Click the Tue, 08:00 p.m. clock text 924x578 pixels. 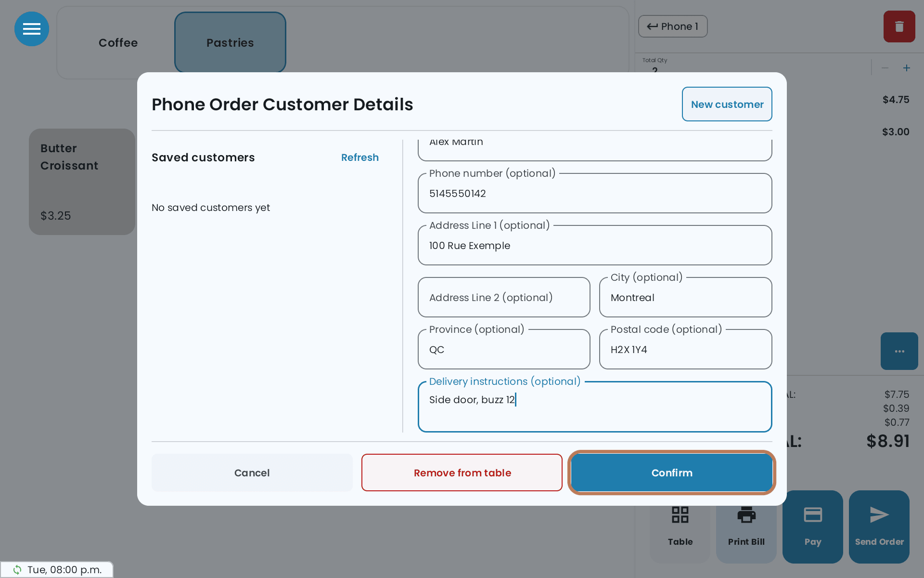pos(64,570)
